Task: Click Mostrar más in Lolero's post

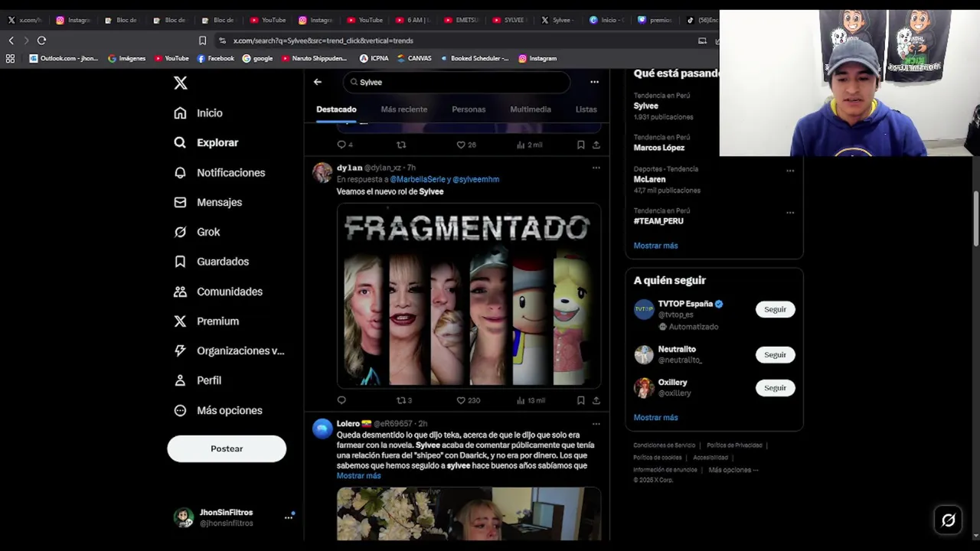Action: pos(358,476)
